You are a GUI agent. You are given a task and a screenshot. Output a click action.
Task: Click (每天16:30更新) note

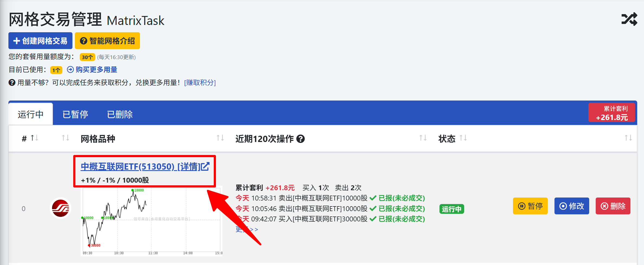(116, 57)
